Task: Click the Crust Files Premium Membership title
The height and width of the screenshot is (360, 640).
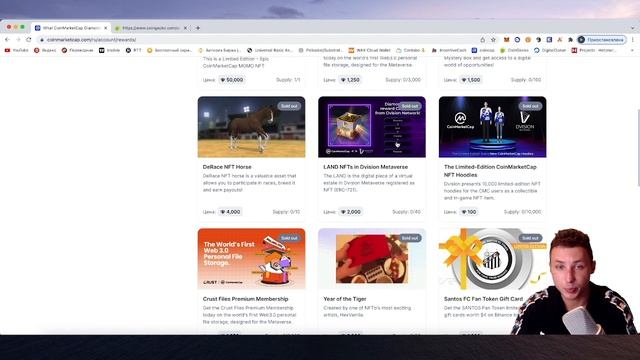Action: [x=245, y=299]
